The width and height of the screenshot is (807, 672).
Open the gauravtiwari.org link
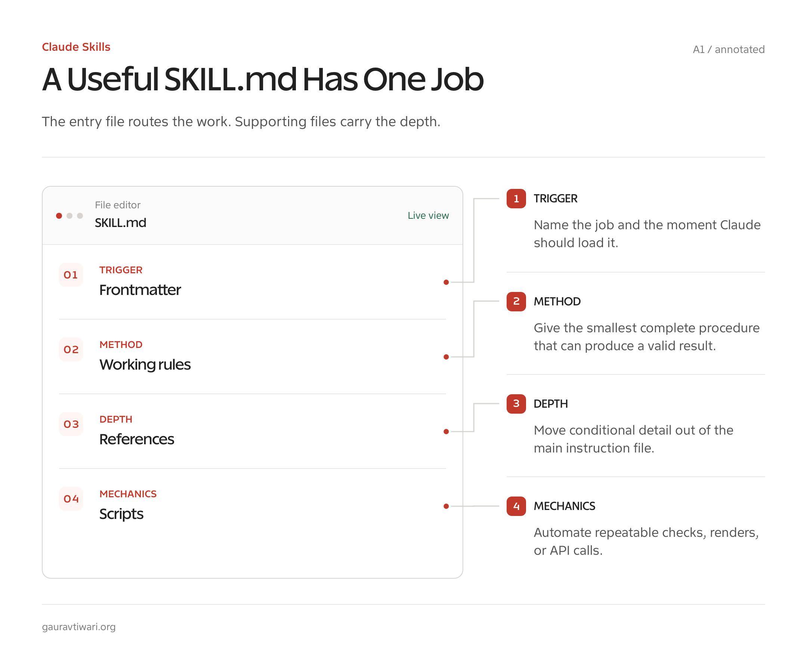[79, 627]
